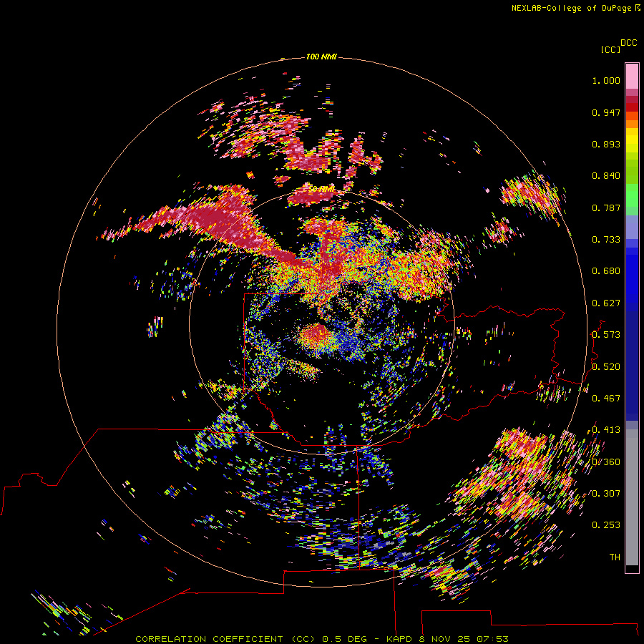Click the DCC label above the color bar
This screenshot has height=644, width=644.
point(629,43)
